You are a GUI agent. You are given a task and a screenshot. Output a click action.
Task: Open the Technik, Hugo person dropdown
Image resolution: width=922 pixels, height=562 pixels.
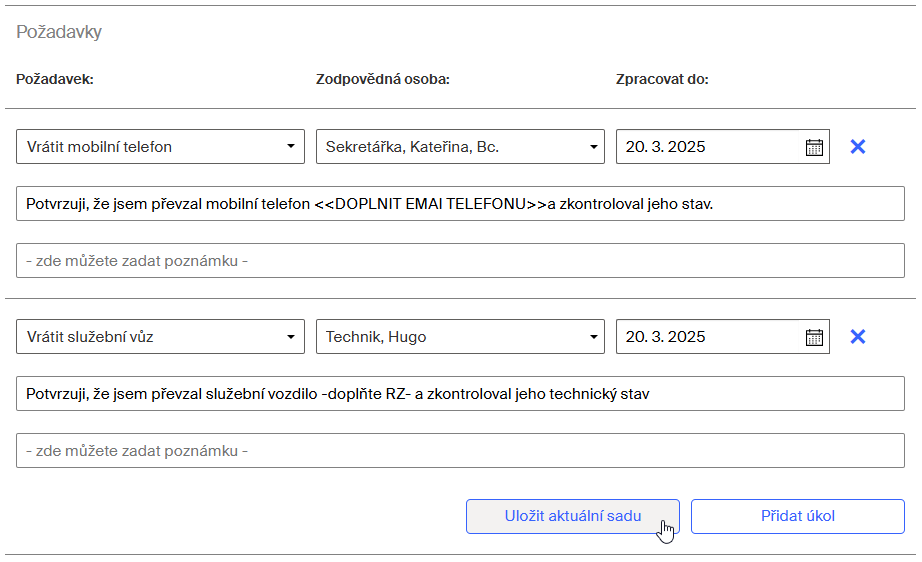tap(460, 336)
